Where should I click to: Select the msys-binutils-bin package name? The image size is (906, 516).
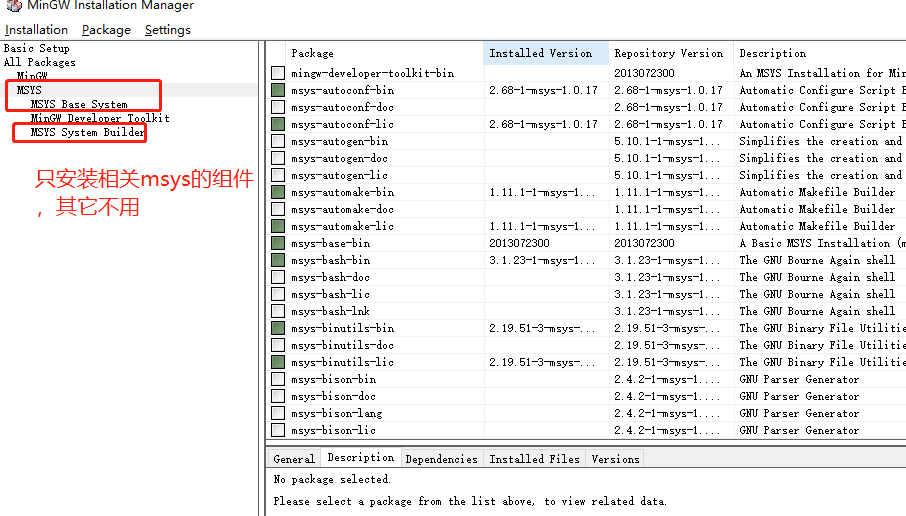pos(343,328)
